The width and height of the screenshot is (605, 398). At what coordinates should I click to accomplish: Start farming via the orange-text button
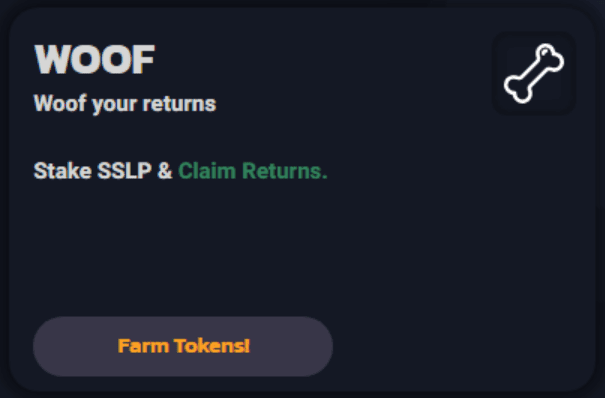pyautogui.click(x=183, y=346)
